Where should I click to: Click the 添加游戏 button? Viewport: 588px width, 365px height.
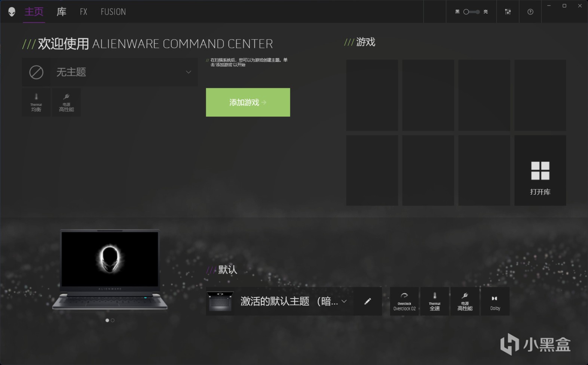click(248, 102)
